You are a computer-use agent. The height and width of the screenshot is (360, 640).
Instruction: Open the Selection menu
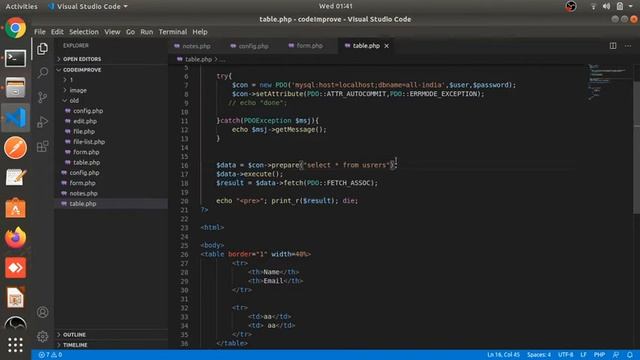(x=84, y=32)
